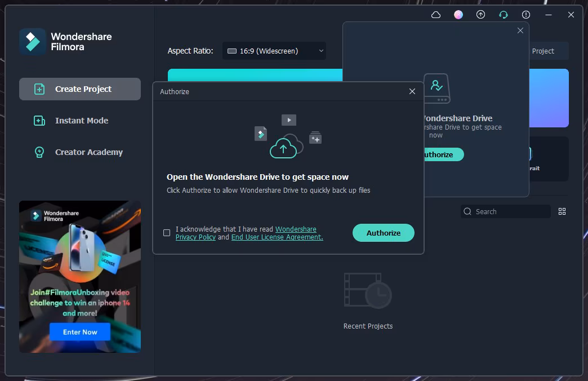Click the New Project teal banner
This screenshot has height=381, width=588.
click(255, 75)
